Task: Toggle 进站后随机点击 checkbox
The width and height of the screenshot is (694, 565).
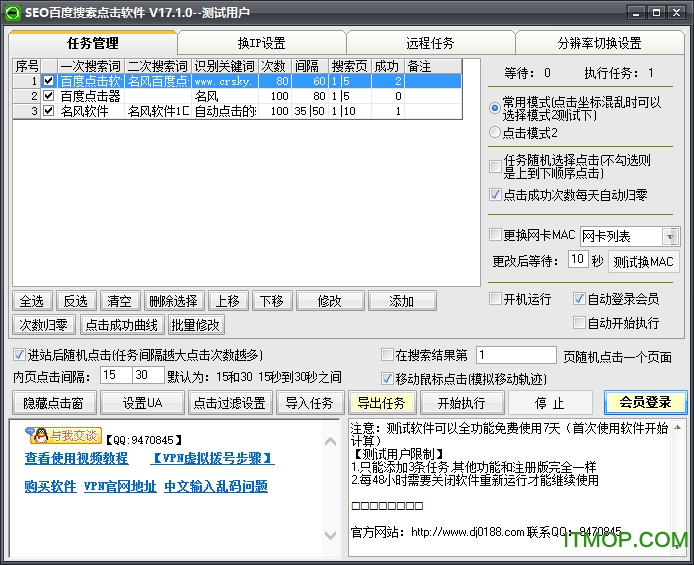Action: coord(19,354)
